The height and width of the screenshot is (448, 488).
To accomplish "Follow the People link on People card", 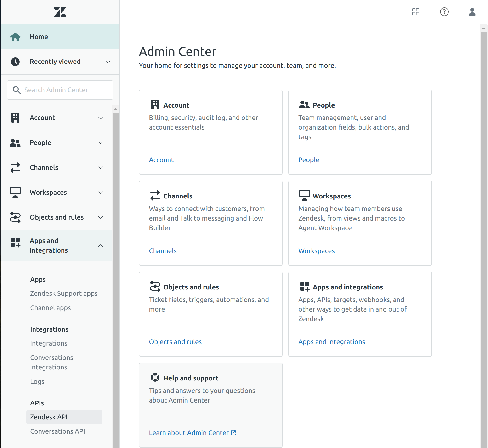I will coord(309,160).
